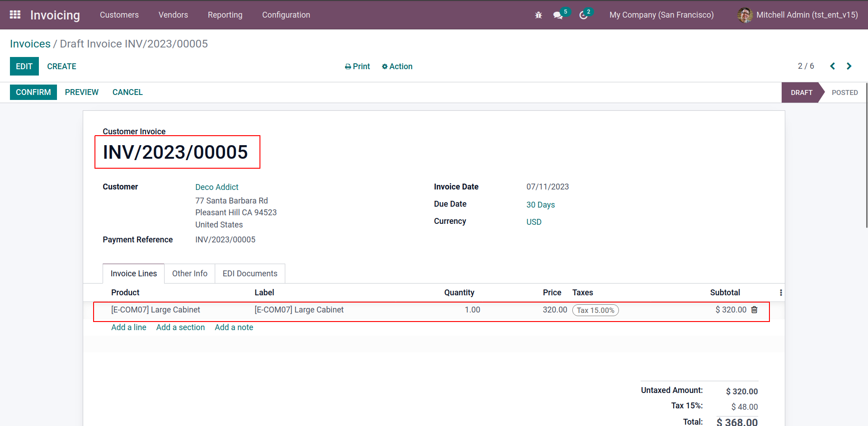Open optional columns kebab menu

click(781, 293)
